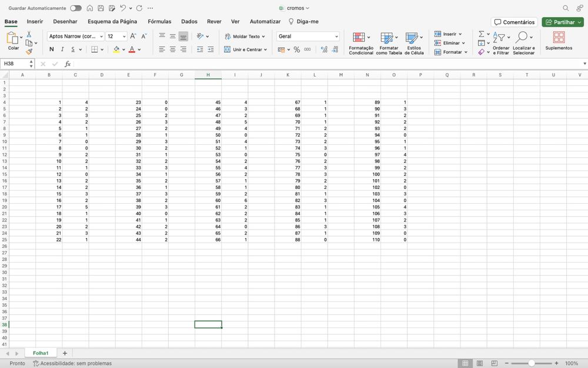Image resolution: width=588 pixels, height=368 pixels.
Task: Click the Eliminar cells button
Action: point(450,43)
